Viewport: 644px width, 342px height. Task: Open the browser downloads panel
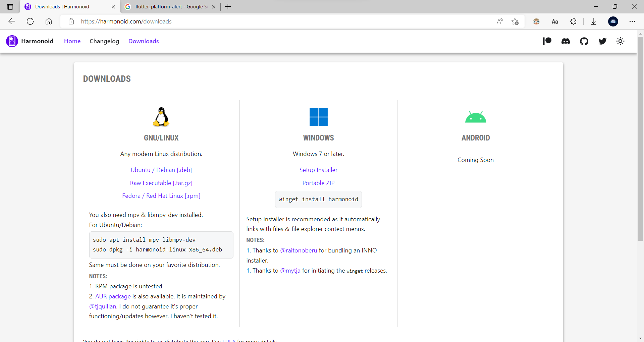594,21
